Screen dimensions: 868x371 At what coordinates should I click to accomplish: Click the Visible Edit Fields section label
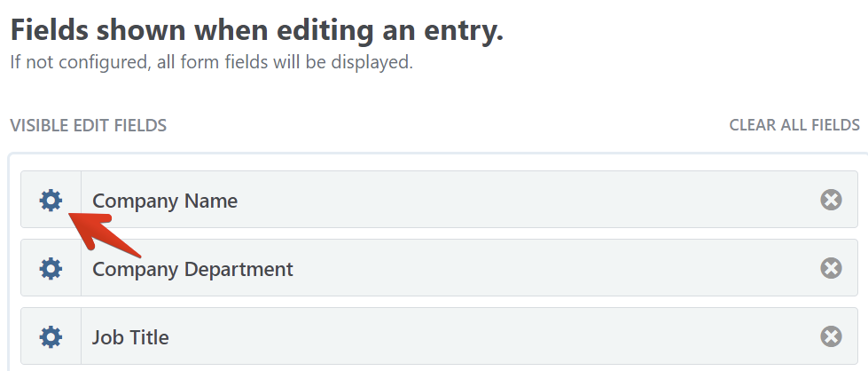(88, 125)
